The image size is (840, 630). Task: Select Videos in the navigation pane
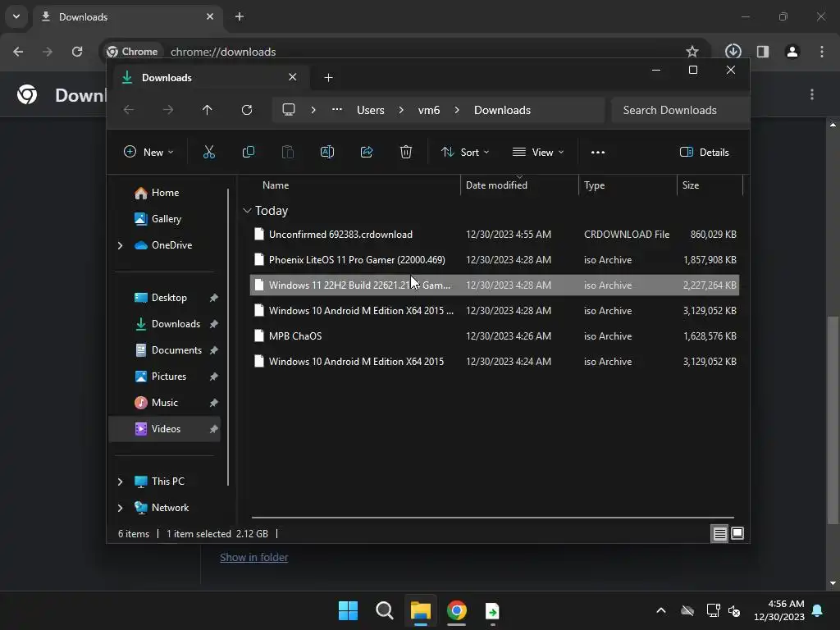165,429
